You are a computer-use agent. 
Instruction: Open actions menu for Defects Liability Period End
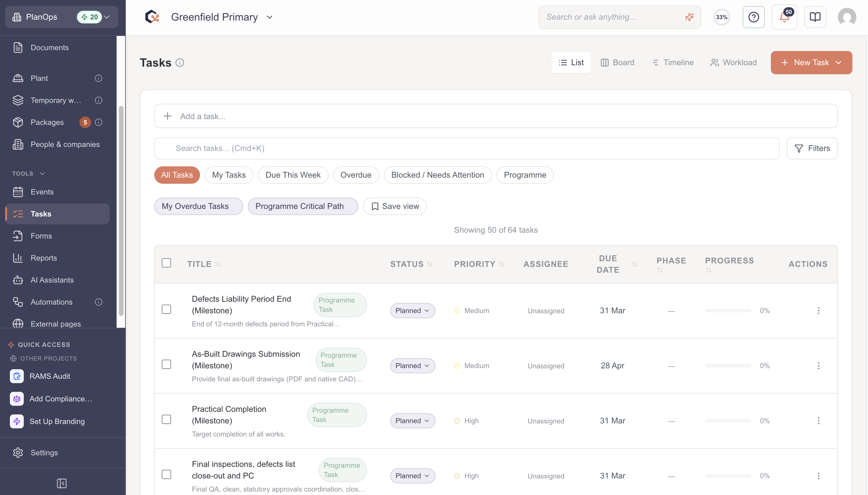pos(818,311)
